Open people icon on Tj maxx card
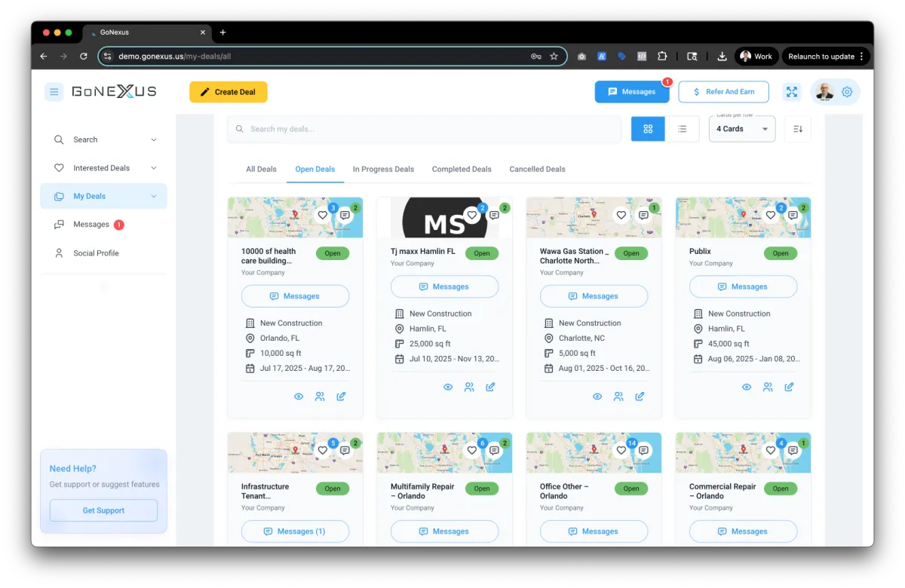 click(469, 387)
